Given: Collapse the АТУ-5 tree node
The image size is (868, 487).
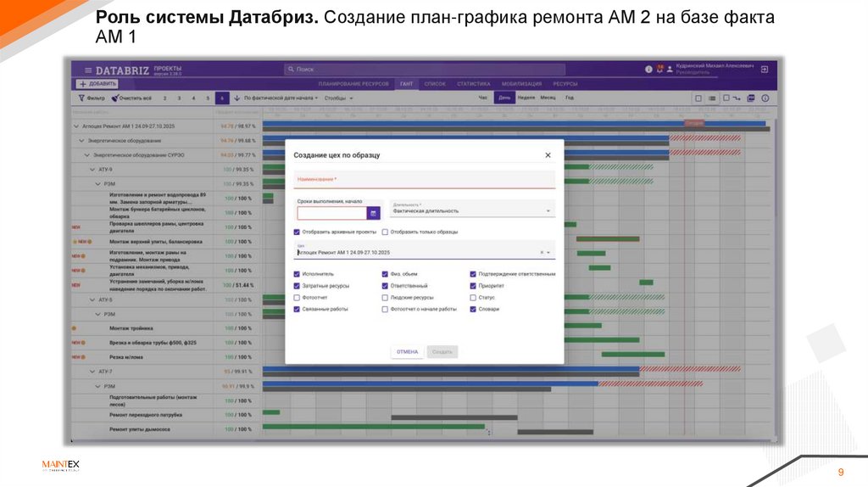Looking at the screenshot, I should (x=92, y=299).
